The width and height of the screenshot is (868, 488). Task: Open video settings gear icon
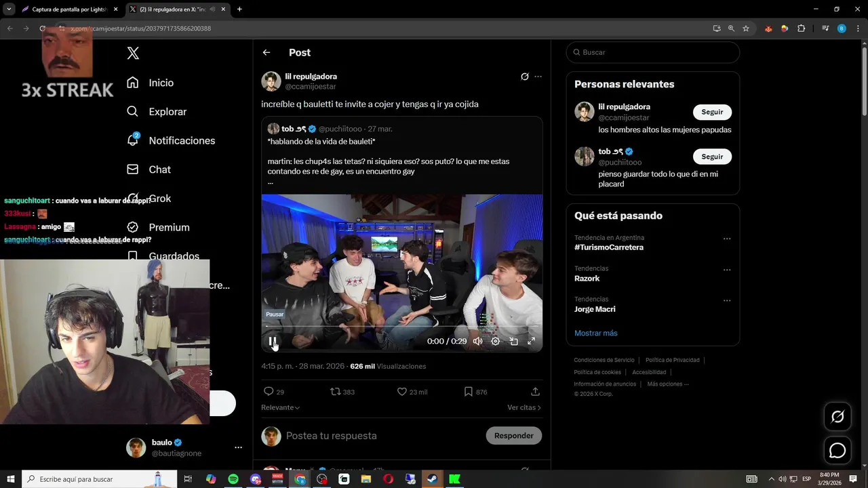coord(496,342)
